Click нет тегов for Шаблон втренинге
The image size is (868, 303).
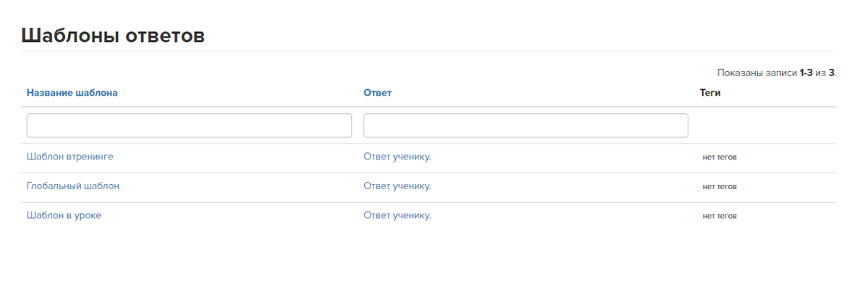[x=720, y=157]
